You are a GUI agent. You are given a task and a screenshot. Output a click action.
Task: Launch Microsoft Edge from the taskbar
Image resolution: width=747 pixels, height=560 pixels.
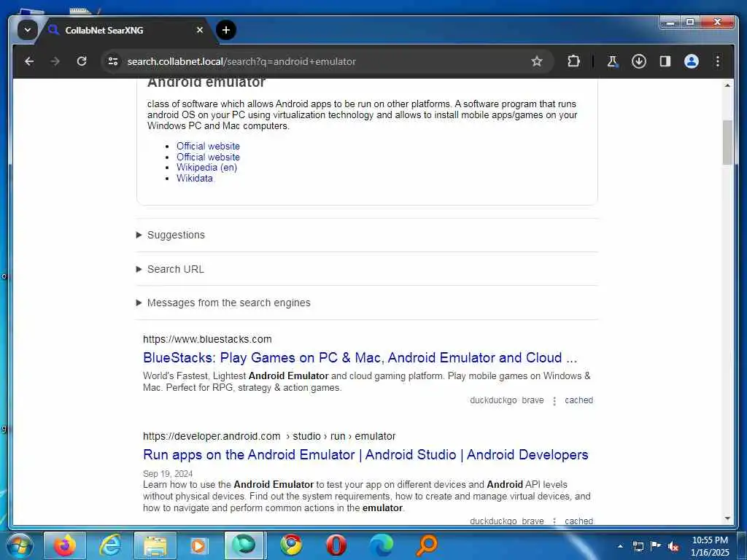click(381, 545)
